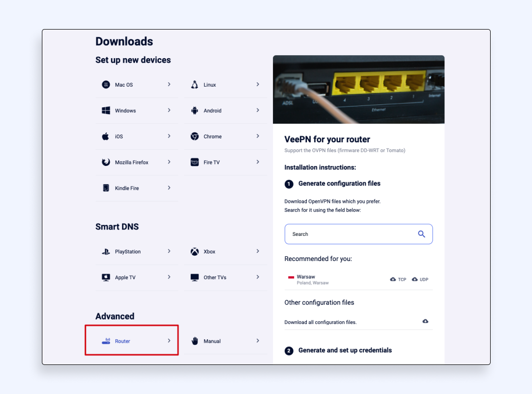532x394 pixels.
Task: Click the Fire TV icon
Action: coord(195,162)
